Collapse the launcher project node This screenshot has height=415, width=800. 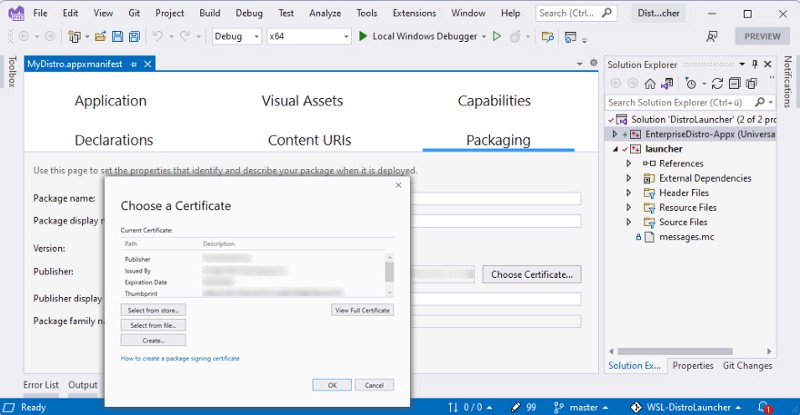[x=615, y=149]
